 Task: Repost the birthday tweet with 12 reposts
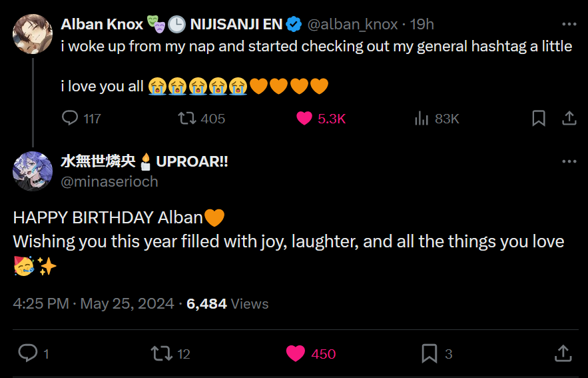coord(162,353)
